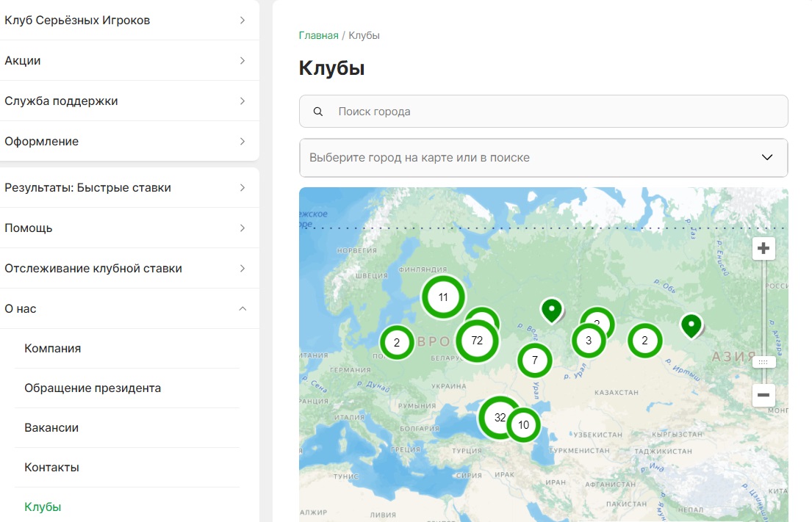Open Оформление menu item

(129, 141)
